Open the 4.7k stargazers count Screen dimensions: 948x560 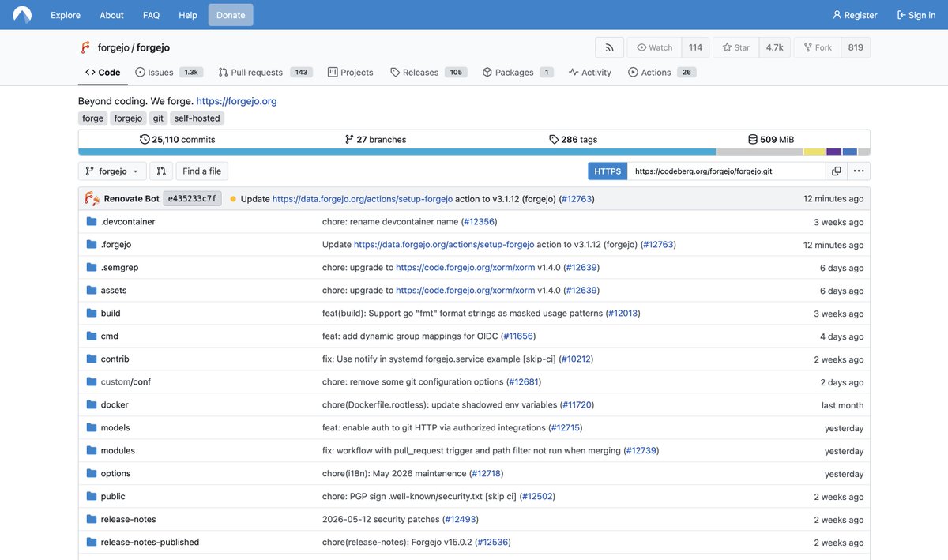coord(775,47)
